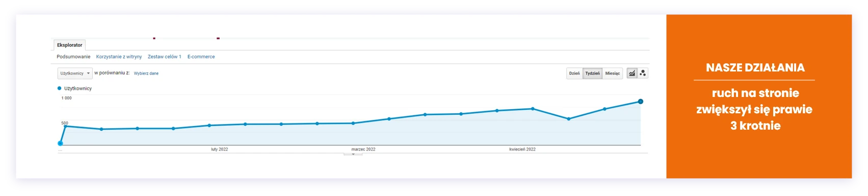Toggle Dzień time granularity
This screenshot has width=868, height=196.
tap(574, 73)
